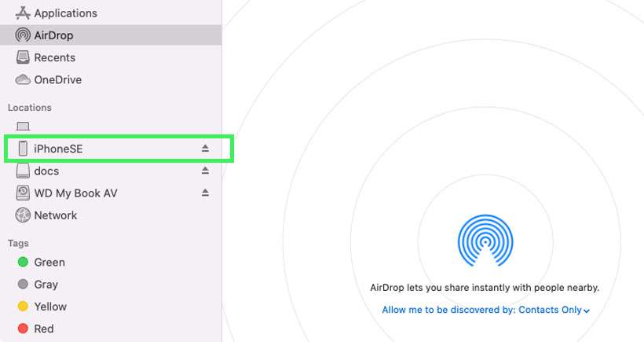The image size is (644, 342).
Task: Click the Tags section header
Action: (x=19, y=244)
